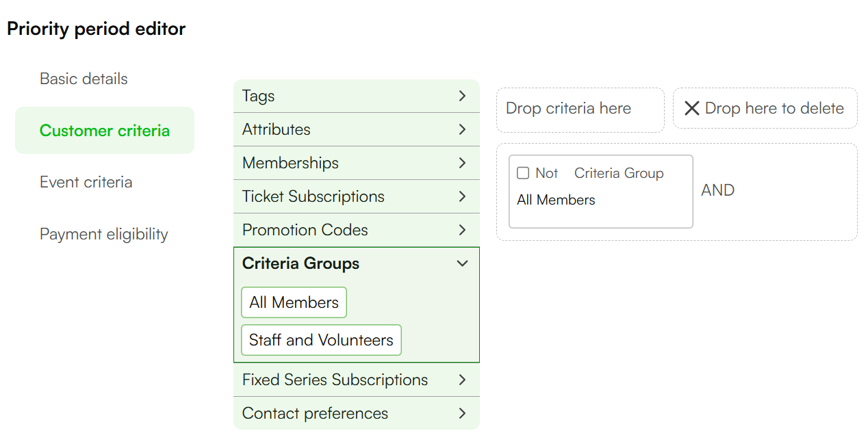Image resolution: width=868 pixels, height=444 pixels.
Task: Click the arrow icon next to Promotion Codes
Action: click(462, 230)
